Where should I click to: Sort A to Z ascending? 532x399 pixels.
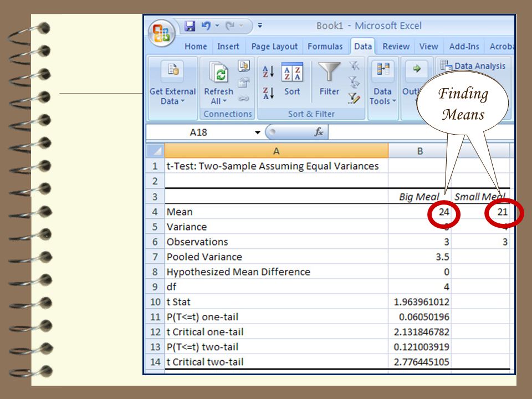pos(268,71)
